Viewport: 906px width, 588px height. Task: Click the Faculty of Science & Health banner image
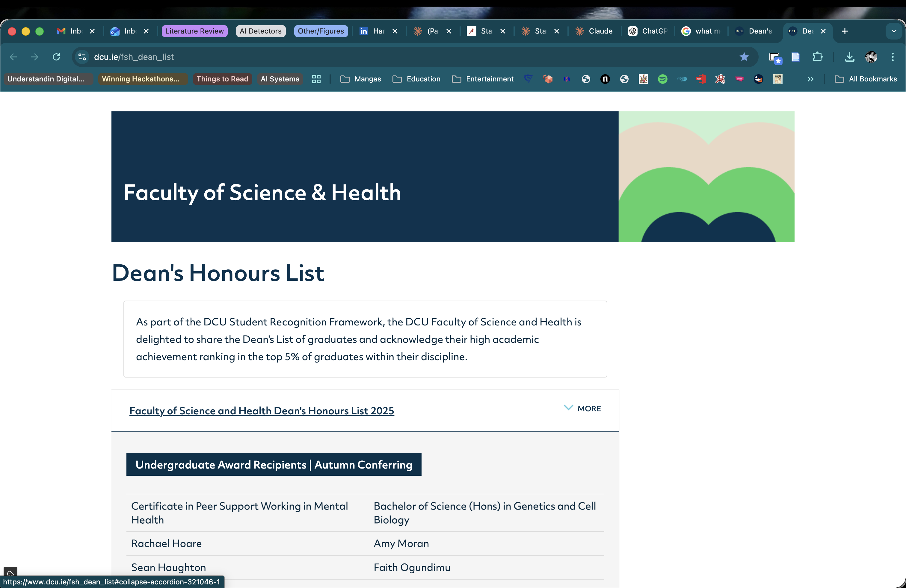453,177
